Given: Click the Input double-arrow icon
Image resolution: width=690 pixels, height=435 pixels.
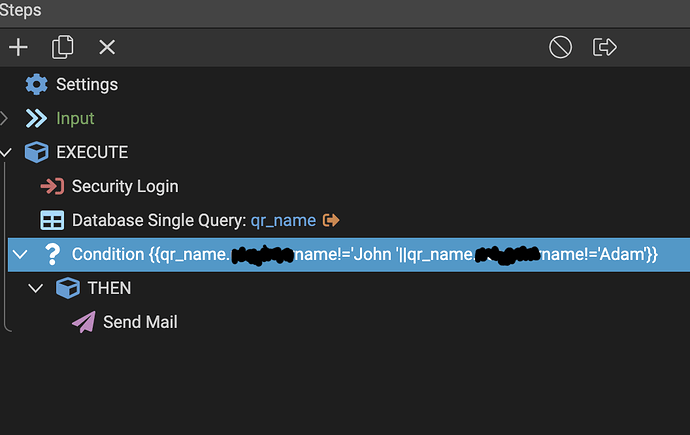Looking at the screenshot, I should coord(36,118).
